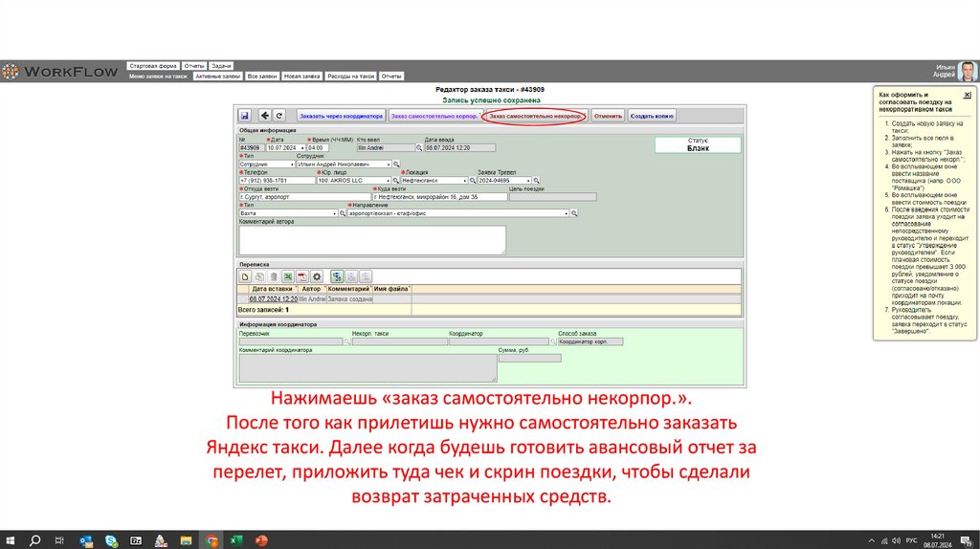Click the green tree-structure icon in Переписка
The image size is (980, 549).
coord(337,276)
